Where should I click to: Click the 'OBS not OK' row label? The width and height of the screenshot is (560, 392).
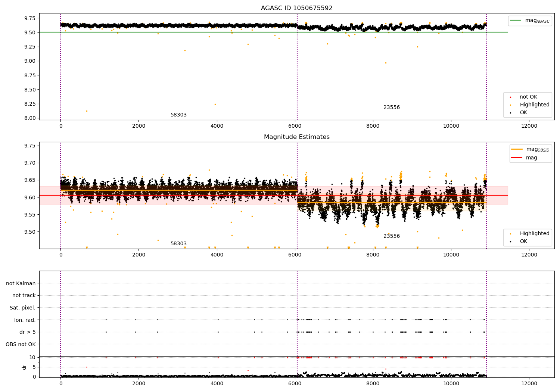pos(21,344)
